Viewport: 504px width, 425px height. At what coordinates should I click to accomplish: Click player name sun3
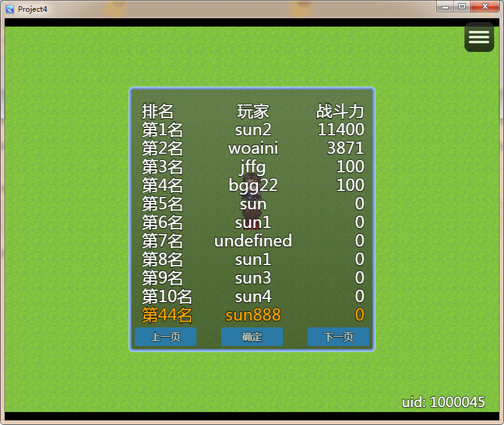253,278
